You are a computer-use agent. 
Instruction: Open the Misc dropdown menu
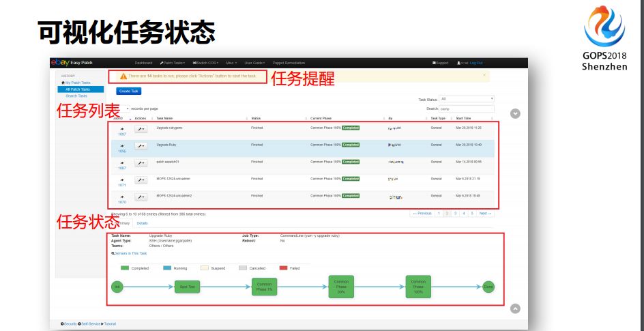click(231, 63)
